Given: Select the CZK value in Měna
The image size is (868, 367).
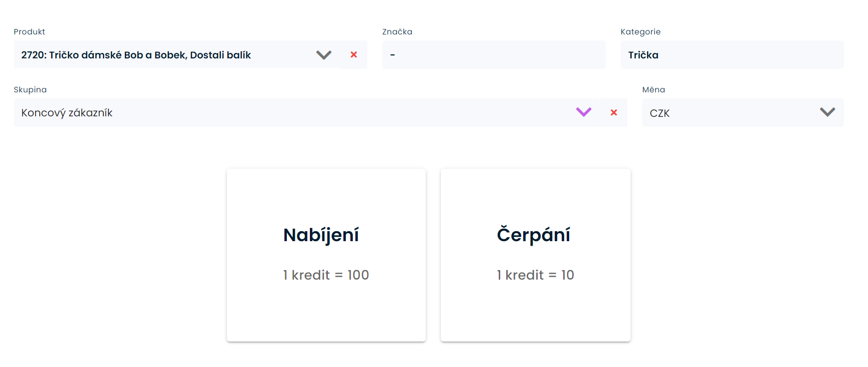Looking at the screenshot, I should pyautogui.click(x=660, y=113).
